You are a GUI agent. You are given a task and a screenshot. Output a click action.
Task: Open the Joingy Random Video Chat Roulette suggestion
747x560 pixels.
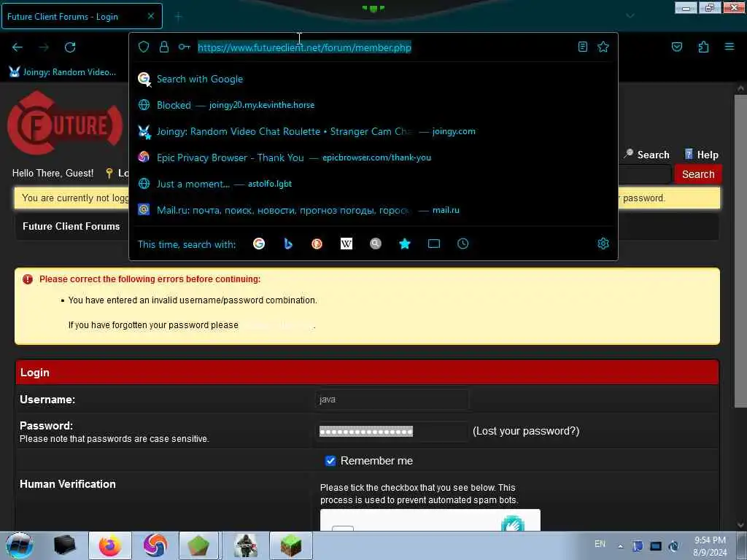click(x=373, y=131)
